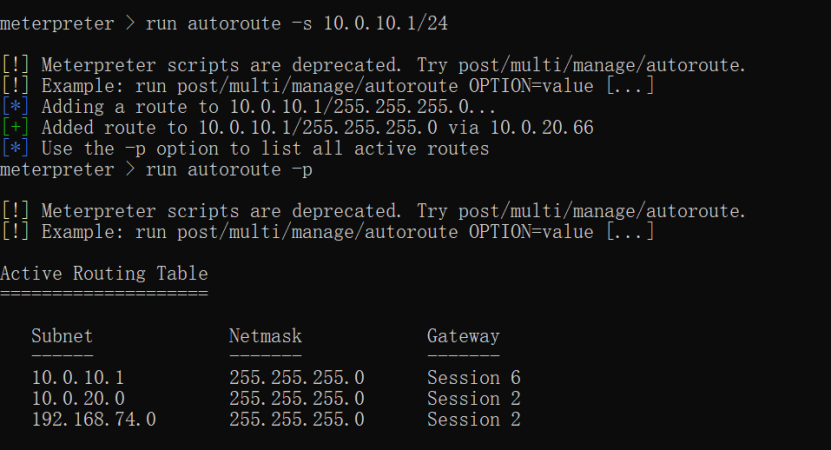Click the Gateway column header
This screenshot has height=450, width=831.
tap(463, 336)
